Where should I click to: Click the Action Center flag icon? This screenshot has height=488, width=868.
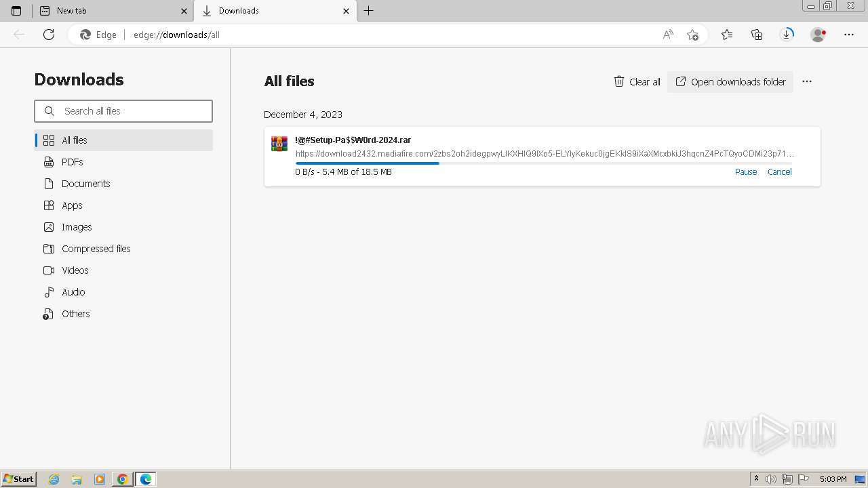pyautogui.click(x=804, y=479)
